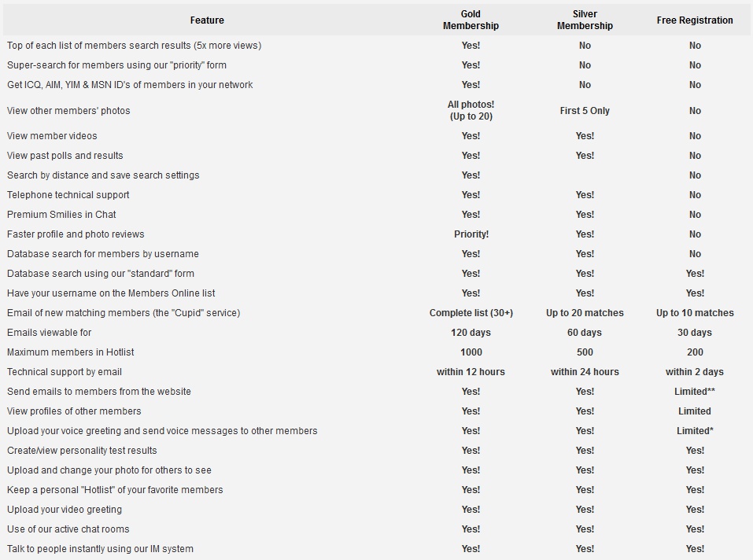Screen dimensions: 753x560
Task: Click 'Priority!' in Faster profile reviews row
Action: pyautogui.click(x=471, y=234)
